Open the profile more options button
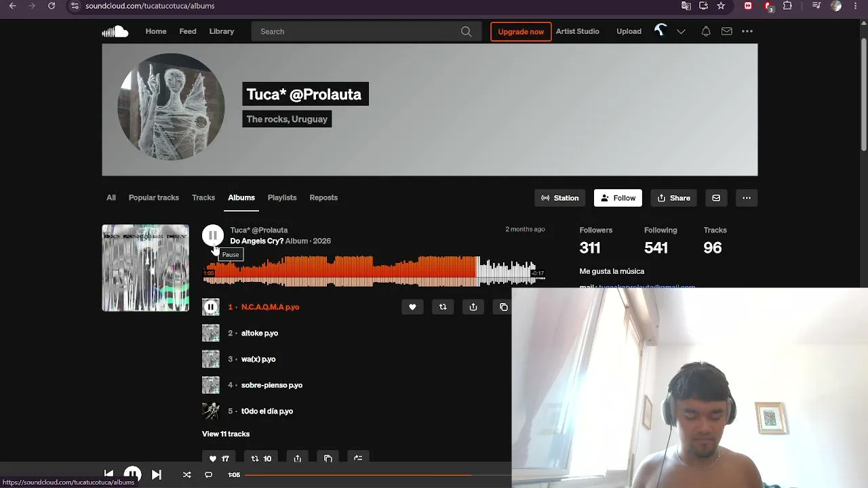 click(747, 198)
